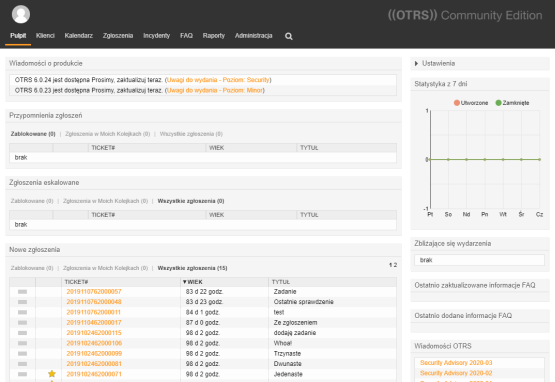The width and height of the screenshot is (555, 382).
Task: Click title cell 'Ze zgłoszeniem'
Action: pos(295,323)
